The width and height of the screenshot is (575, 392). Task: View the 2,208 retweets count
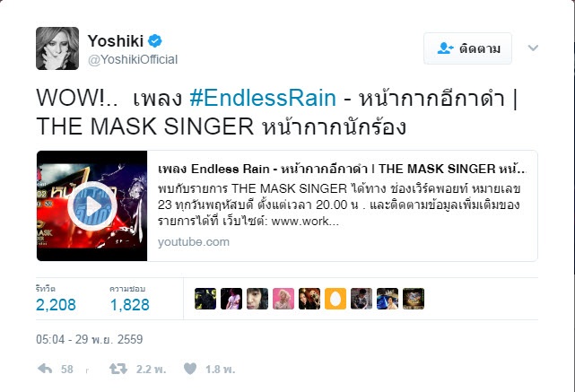[x=56, y=305]
